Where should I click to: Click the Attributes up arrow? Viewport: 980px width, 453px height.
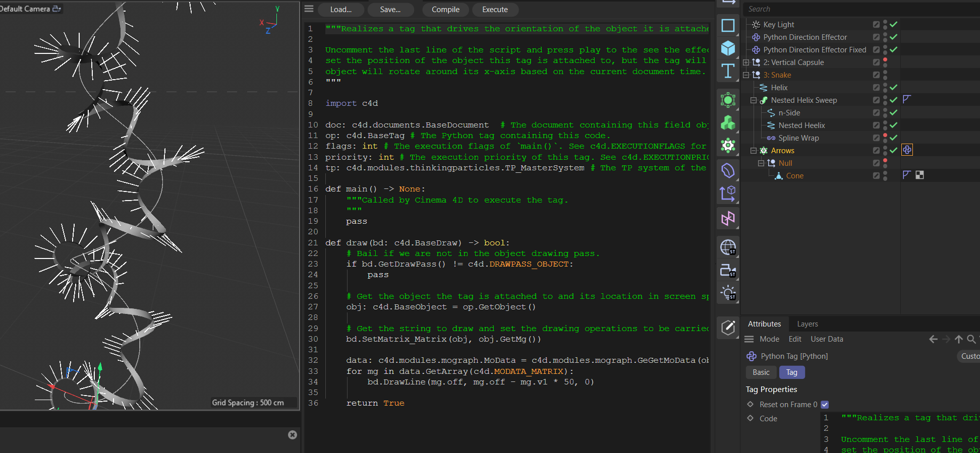tap(959, 339)
